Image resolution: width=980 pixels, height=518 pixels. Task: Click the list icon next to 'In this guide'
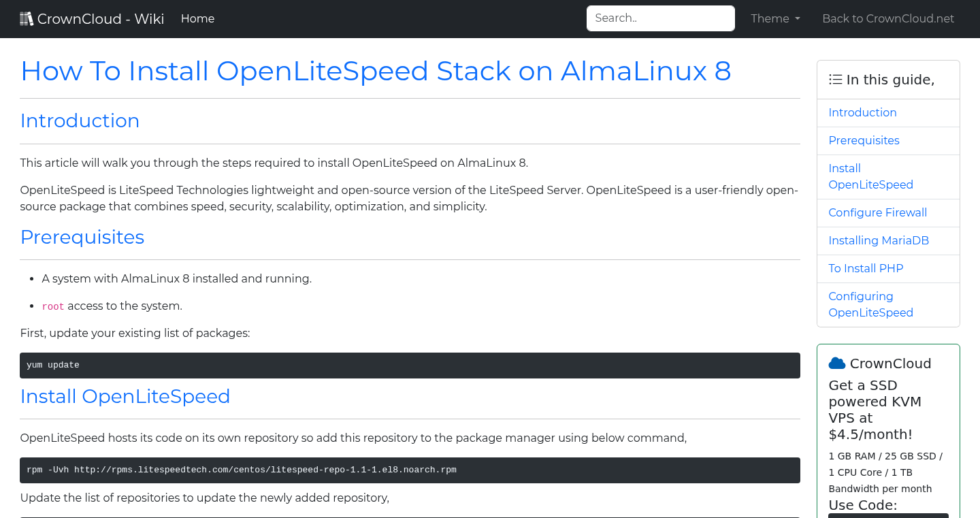coord(835,79)
